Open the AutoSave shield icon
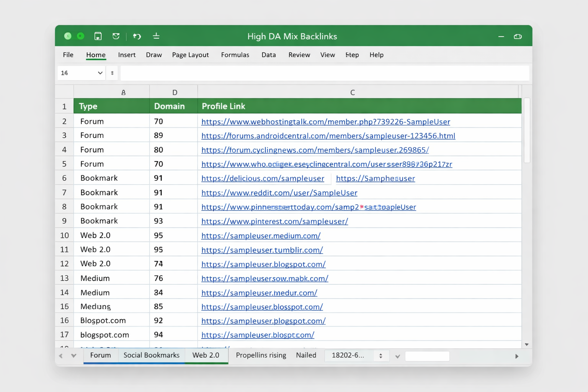The image size is (588, 392). [116, 36]
